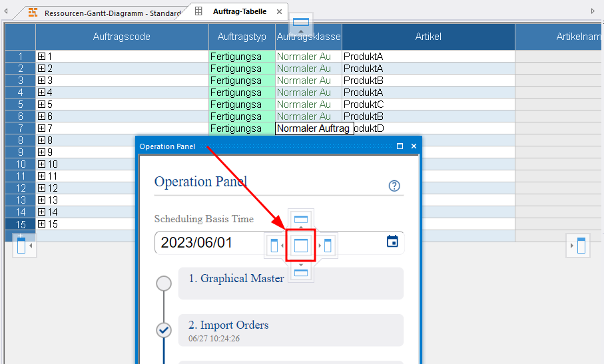The width and height of the screenshot is (604, 364).
Task: Open help in the Operation Panel
Action: click(394, 186)
